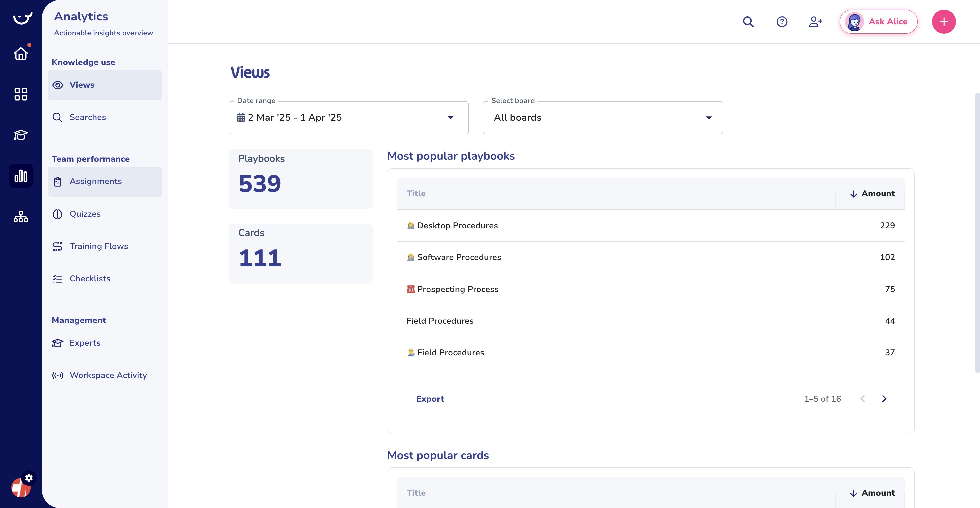Click the invite user icon
The width and height of the screenshot is (980, 508).
[x=816, y=22]
